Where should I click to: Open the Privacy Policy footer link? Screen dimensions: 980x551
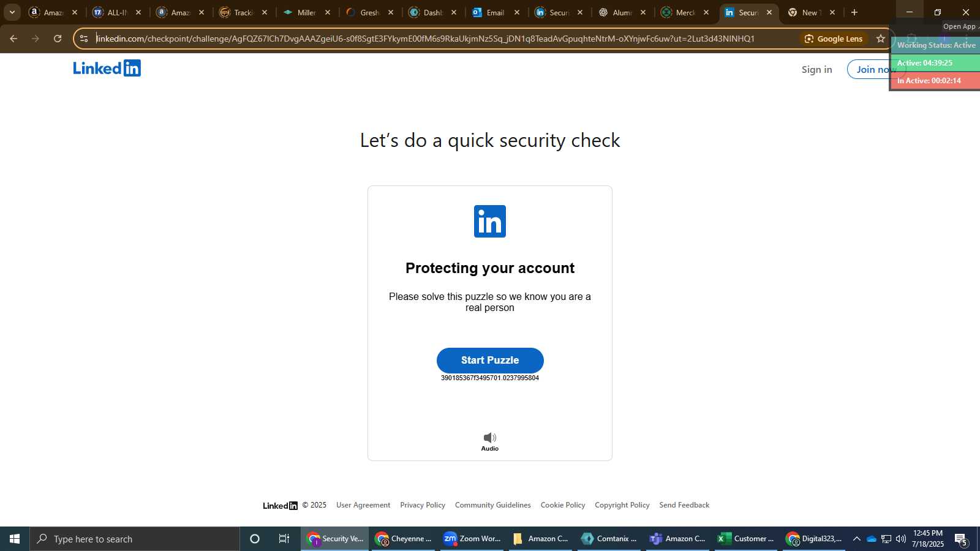[x=423, y=505]
